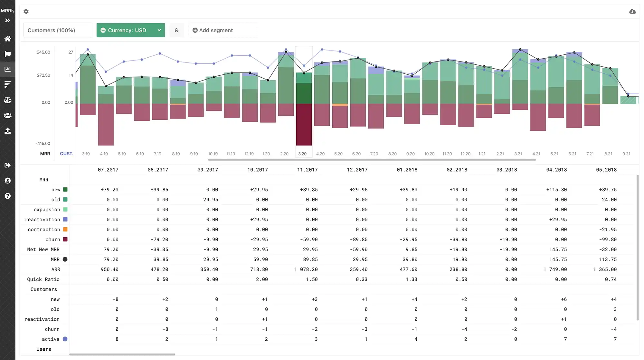Open the sorted-bars list icon in the sidebar
The image size is (644, 360).
click(7, 84)
